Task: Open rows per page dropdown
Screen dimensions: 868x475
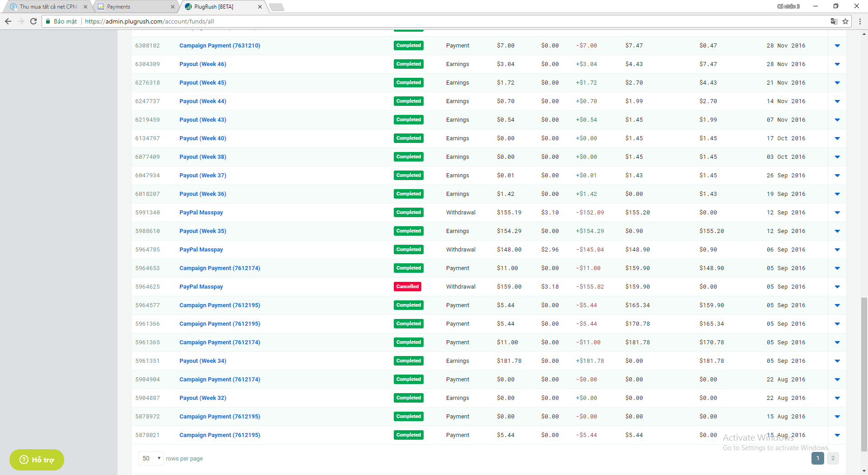Action: pos(151,458)
